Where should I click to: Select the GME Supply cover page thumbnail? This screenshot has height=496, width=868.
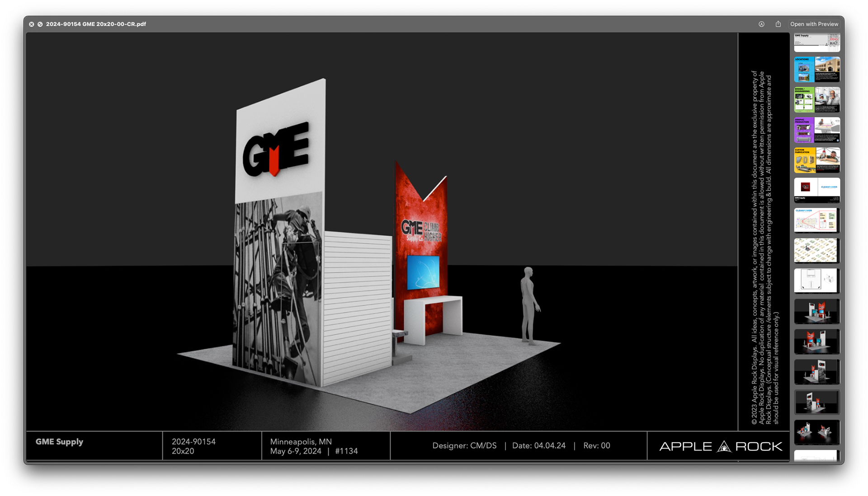click(x=817, y=42)
